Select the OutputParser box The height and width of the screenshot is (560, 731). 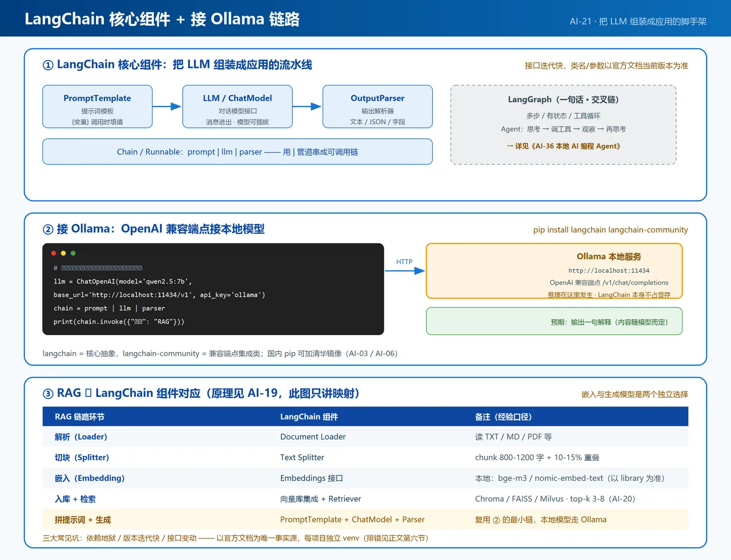[x=378, y=106]
